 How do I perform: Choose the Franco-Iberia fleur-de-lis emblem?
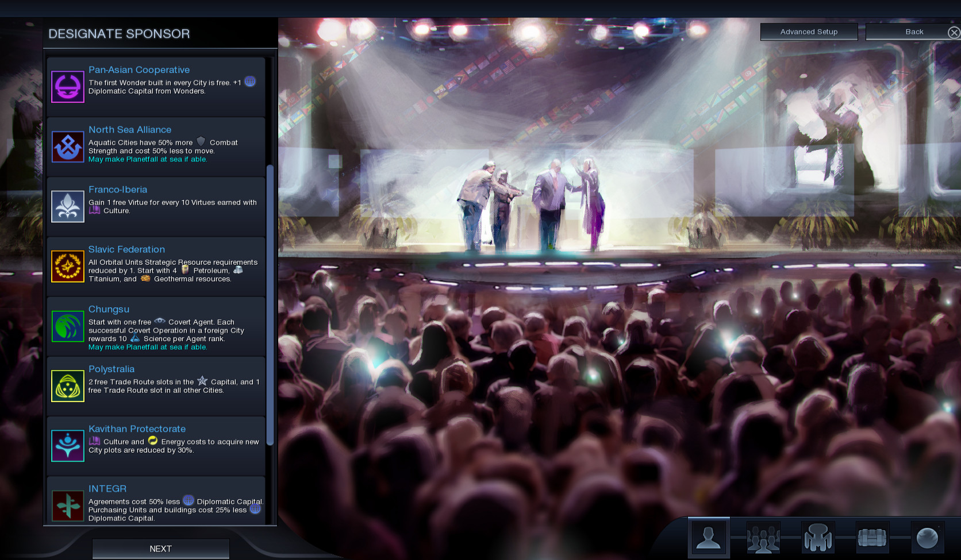pos(68,206)
